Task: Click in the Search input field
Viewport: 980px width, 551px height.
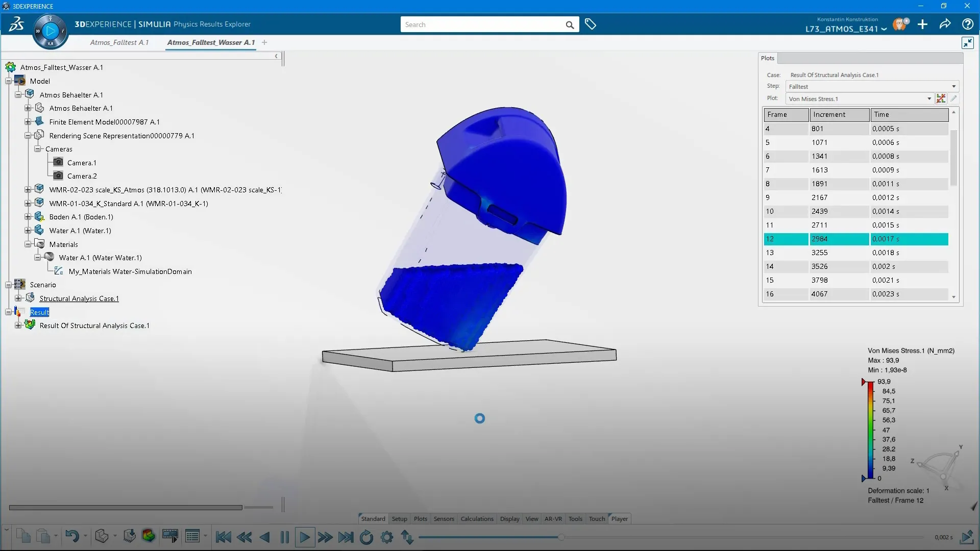Action: pos(482,24)
